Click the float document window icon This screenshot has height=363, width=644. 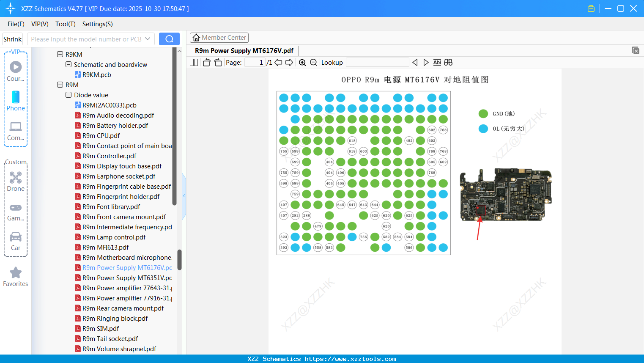point(635,50)
